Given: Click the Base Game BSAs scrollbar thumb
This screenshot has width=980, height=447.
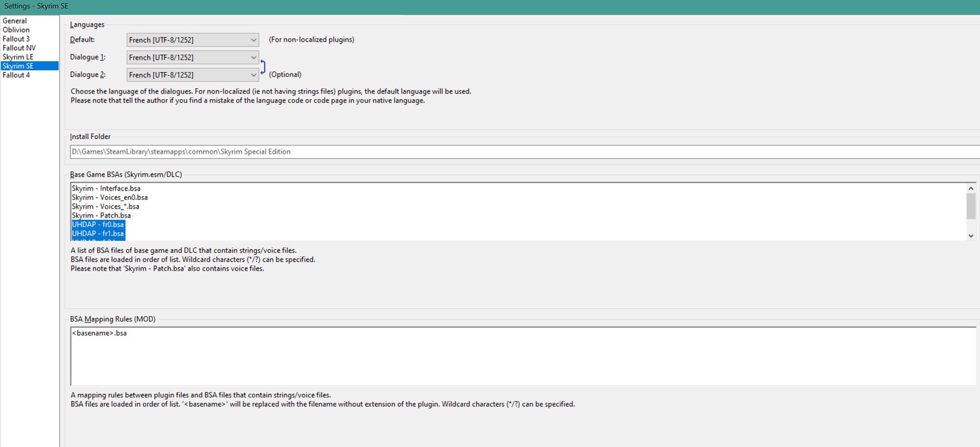Looking at the screenshot, I should [x=971, y=206].
